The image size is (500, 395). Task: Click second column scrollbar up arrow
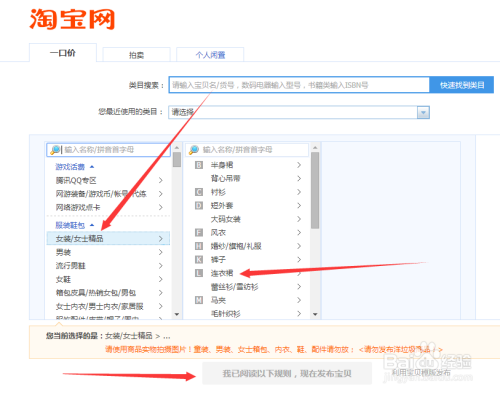click(315, 147)
